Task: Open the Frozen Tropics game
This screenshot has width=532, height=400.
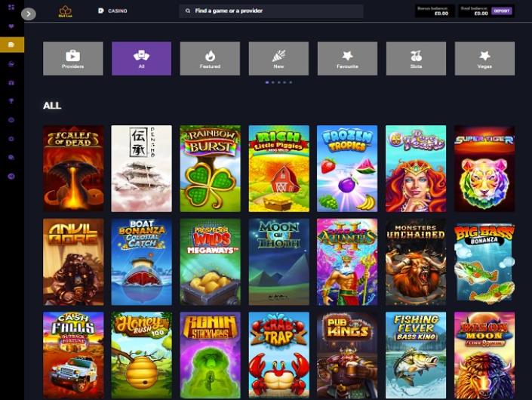Action: [347, 168]
